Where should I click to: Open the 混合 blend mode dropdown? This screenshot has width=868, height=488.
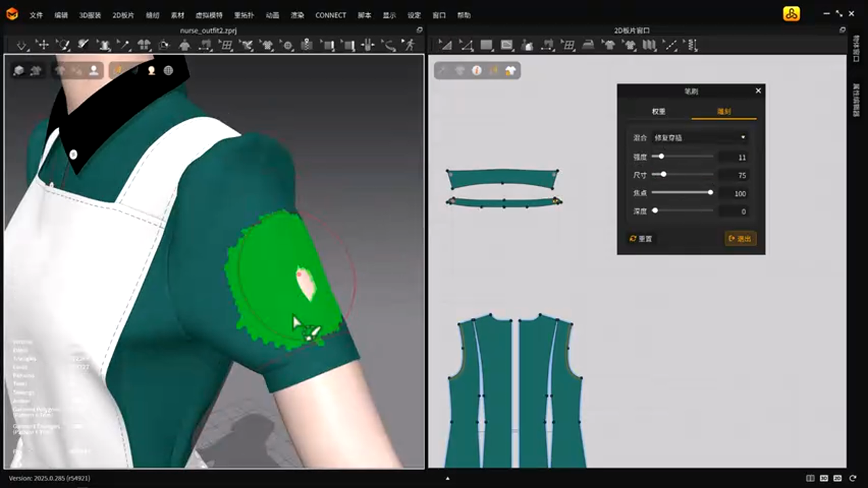pos(699,138)
